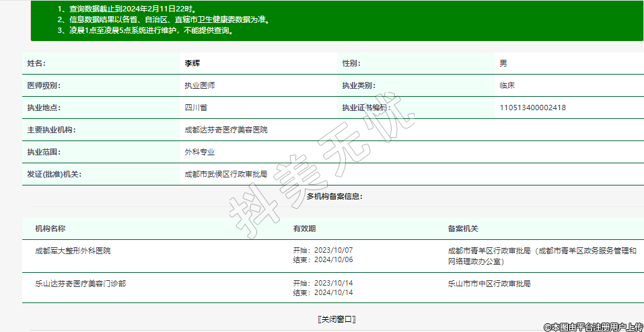Click the 成都市武侯区行政审批局 issuing authority
The image size is (644, 332).
click(x=225, y=174)
